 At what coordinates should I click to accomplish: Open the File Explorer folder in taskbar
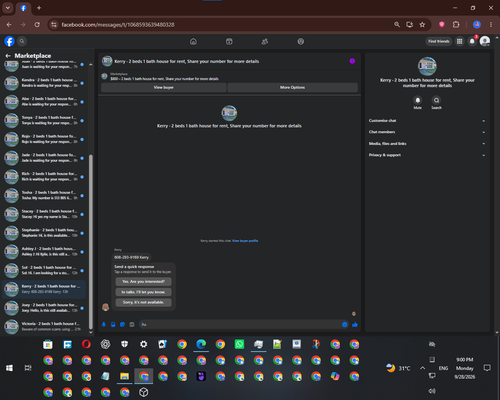[x=124, y=376]
